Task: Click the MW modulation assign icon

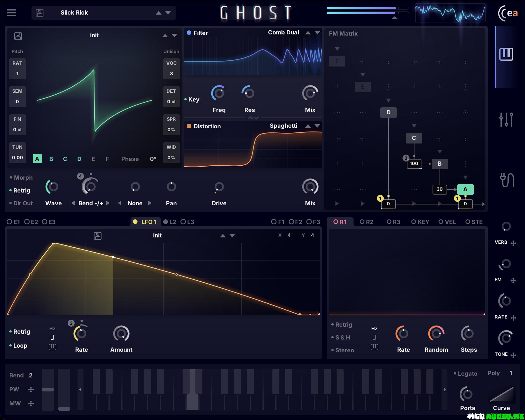Action: point(31,404)
